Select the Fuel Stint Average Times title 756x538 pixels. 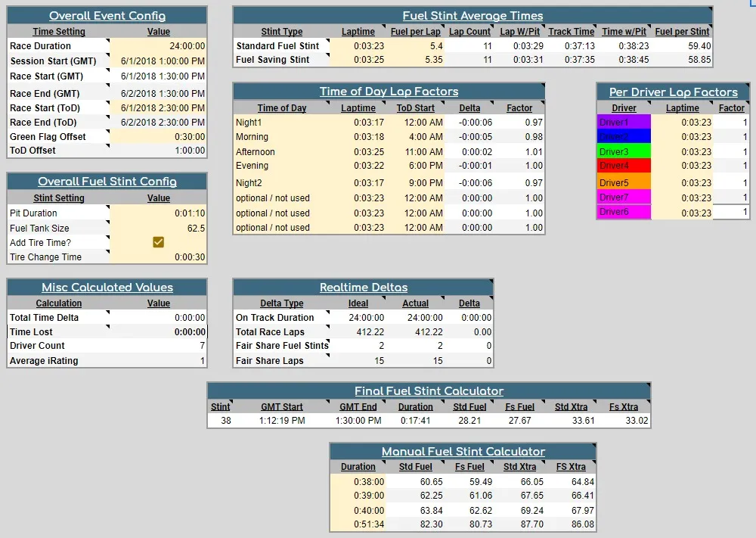[472, 16]
